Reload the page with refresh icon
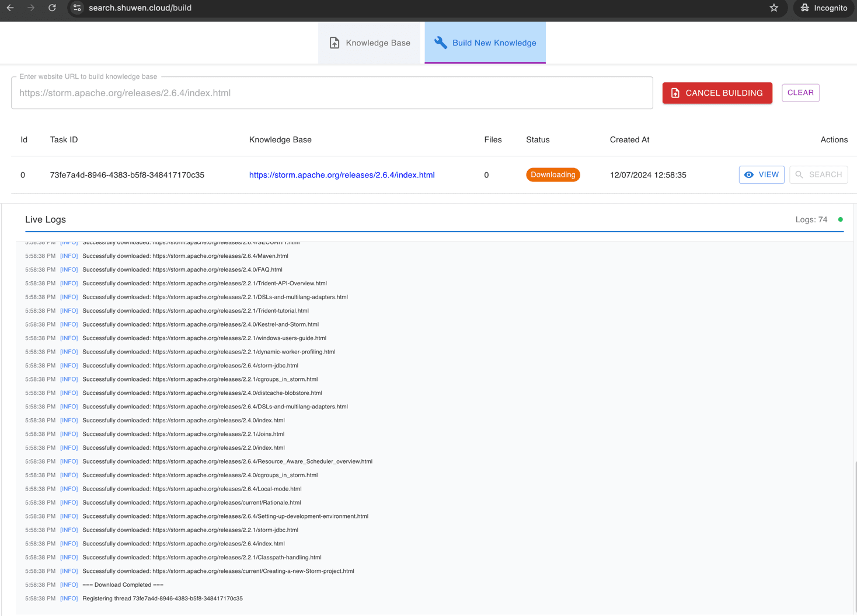The height and width of the screenshot is (616, 857). pos(52,8)
